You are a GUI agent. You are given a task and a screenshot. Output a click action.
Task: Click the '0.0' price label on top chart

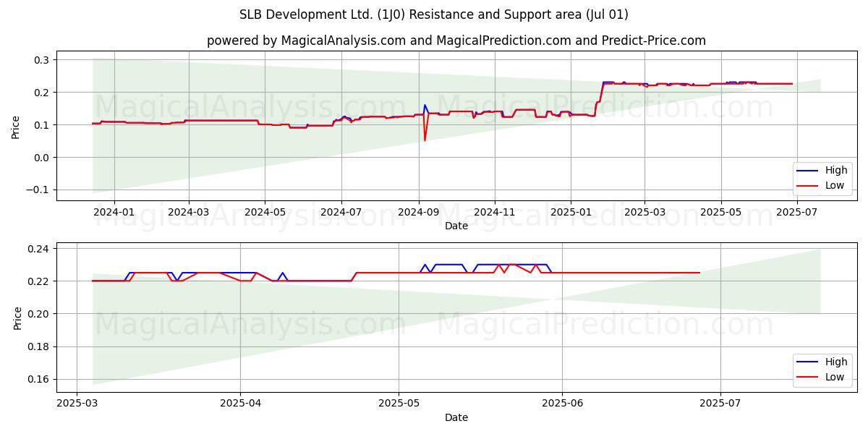[42, 158]
